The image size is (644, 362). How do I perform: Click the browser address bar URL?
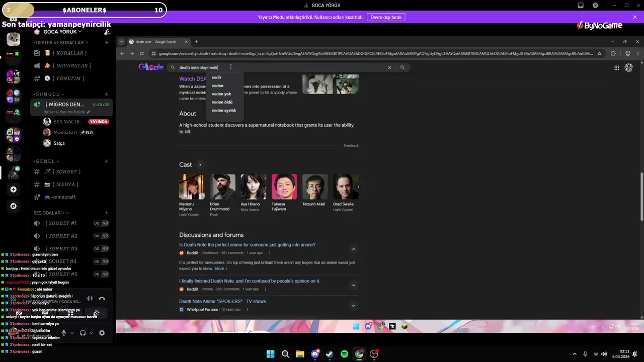click(375, 53)
